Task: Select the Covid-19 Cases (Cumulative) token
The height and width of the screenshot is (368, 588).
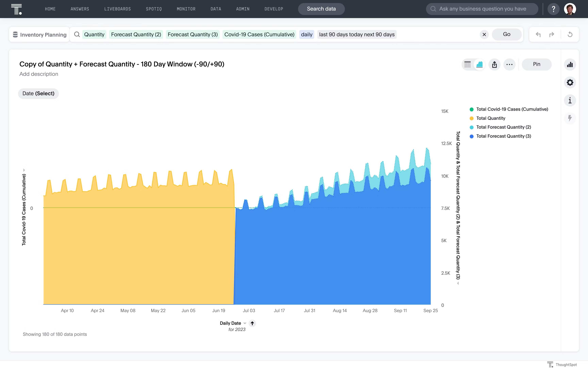Action: pyautogui.click(x=259, y=35)
